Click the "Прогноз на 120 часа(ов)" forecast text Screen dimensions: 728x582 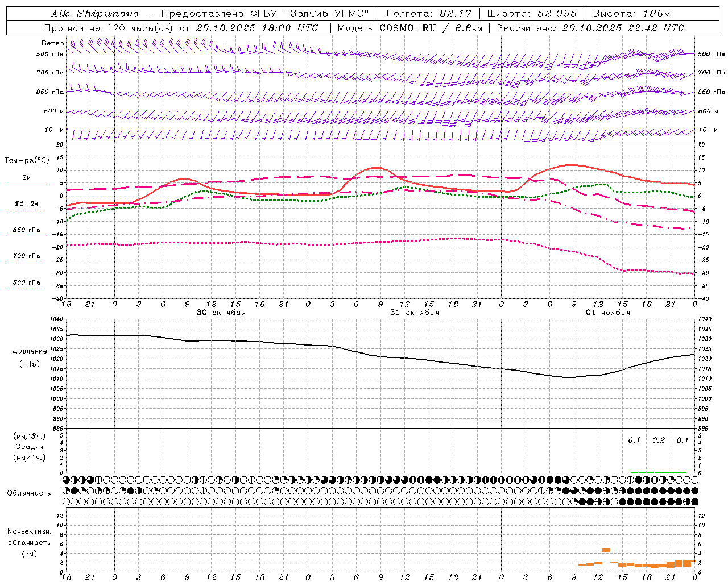109,28
